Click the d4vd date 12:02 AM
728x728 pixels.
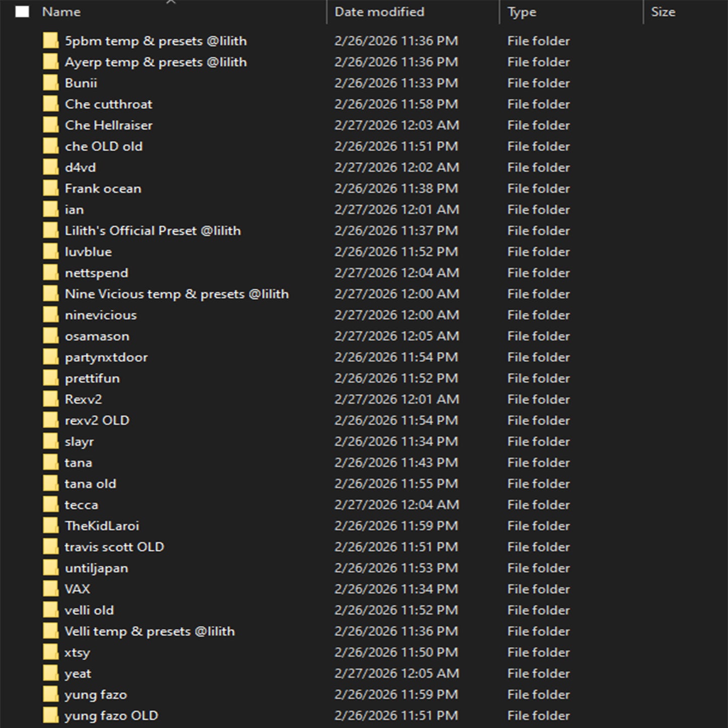click(x=397, y=167)
